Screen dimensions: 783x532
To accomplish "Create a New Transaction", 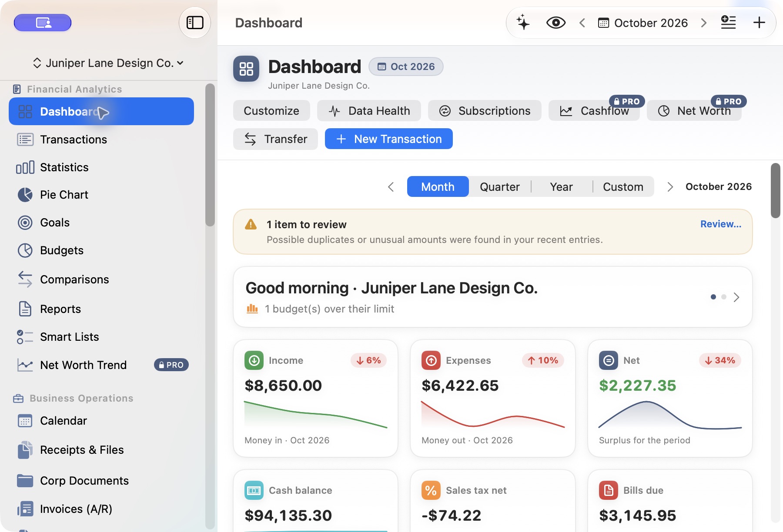I will click(x=389, y=139).
